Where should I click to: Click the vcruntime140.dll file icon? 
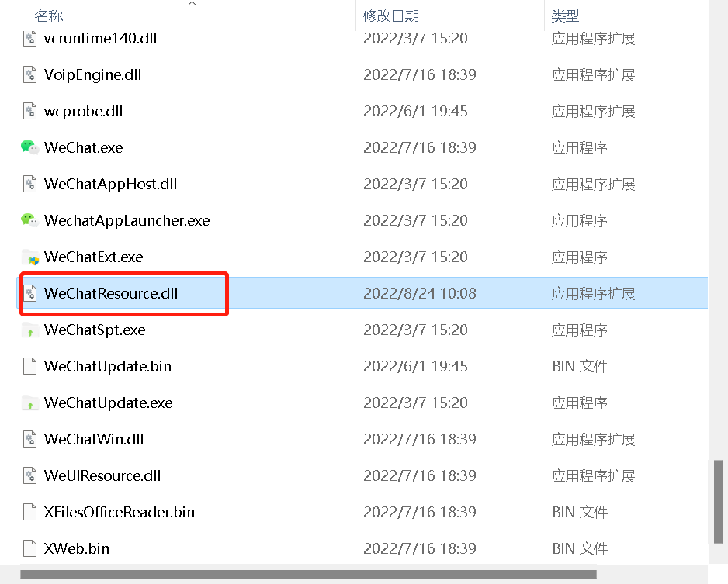[x=29, y=38]
